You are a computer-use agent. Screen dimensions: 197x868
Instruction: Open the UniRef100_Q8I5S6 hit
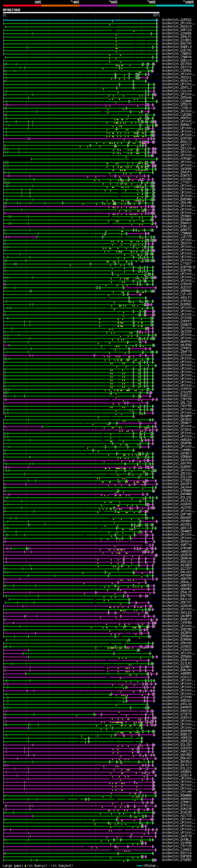pos(177,64)
